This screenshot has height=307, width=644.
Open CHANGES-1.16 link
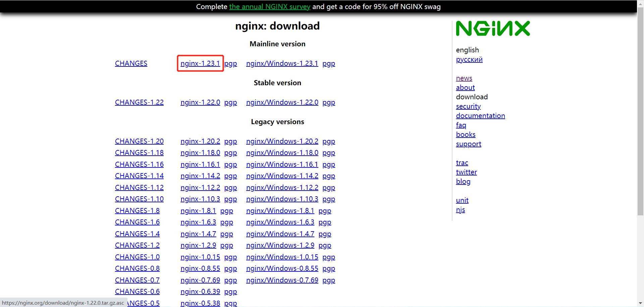coord(139,164)
